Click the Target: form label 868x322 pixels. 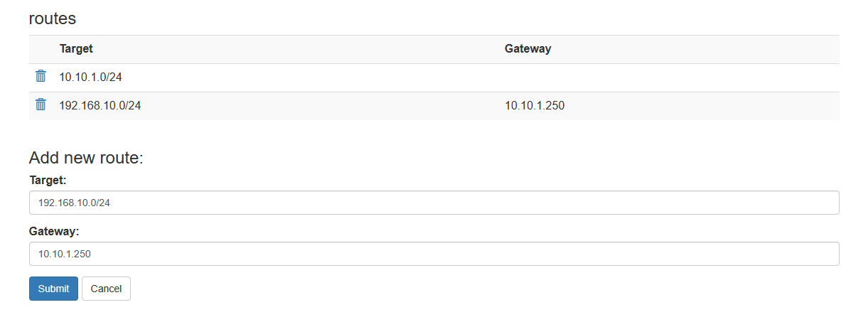48,181
